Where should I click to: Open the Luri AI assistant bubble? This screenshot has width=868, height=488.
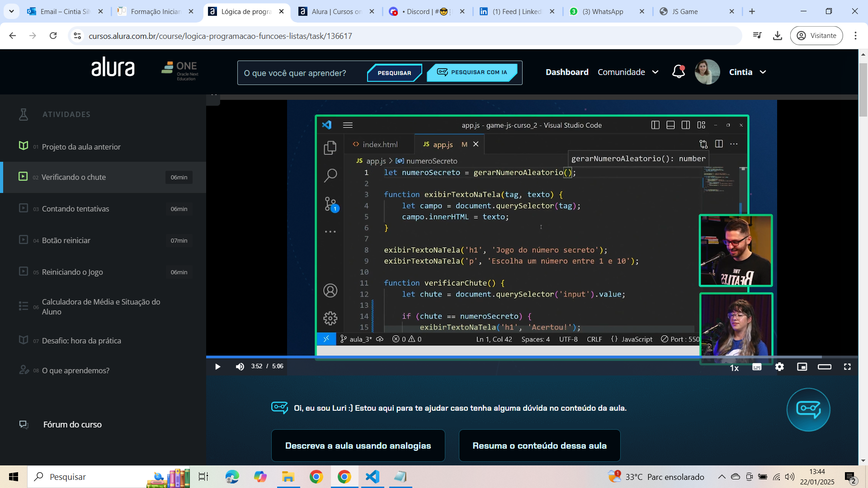(x=808, y=409)
